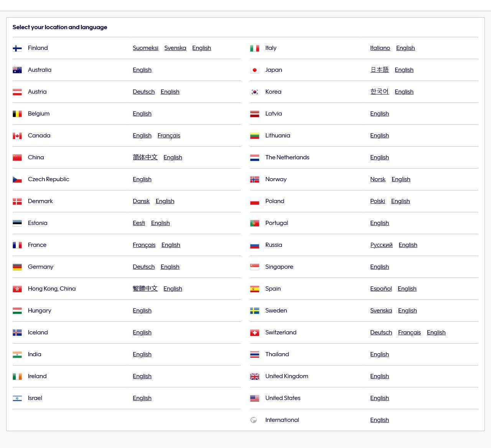This screenshot has height=448, width=491.
Task: Choose Español for Spain
Action: [381, 289]
